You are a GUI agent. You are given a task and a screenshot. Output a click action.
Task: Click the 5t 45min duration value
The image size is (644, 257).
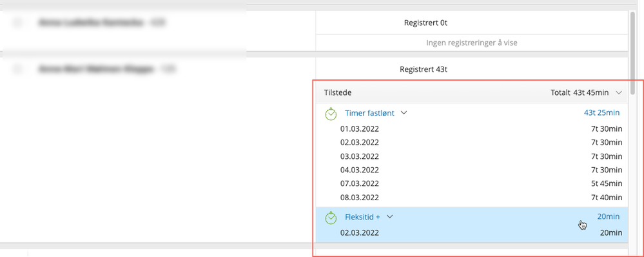[607, 183]
